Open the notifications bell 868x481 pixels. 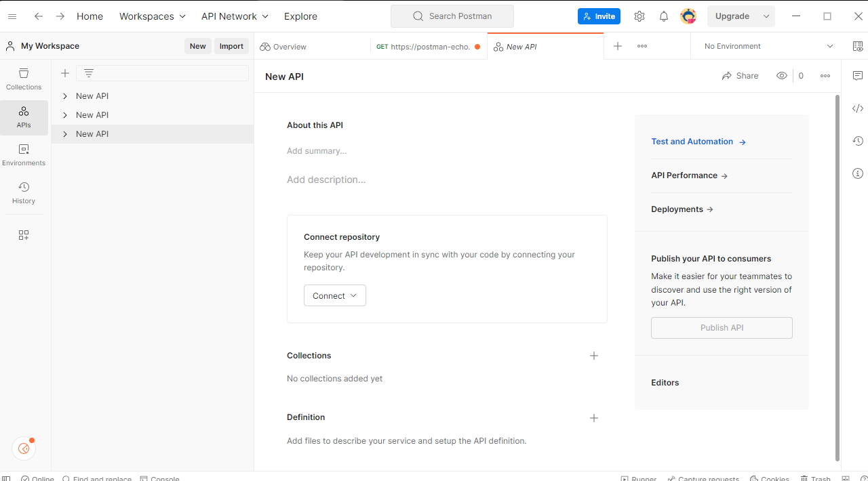click(664, 16)
